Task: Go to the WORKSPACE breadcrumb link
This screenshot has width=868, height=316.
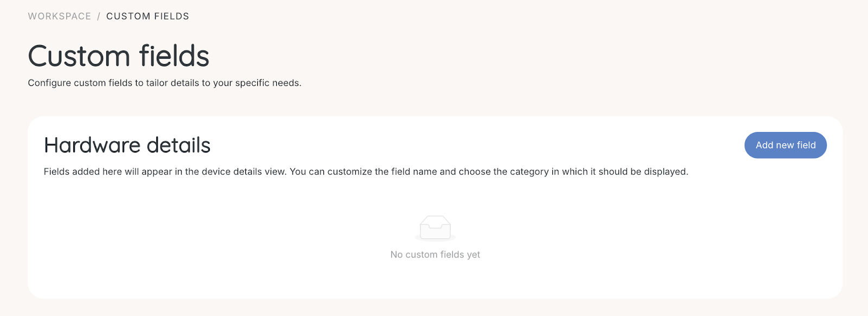Action: (60, 16)
